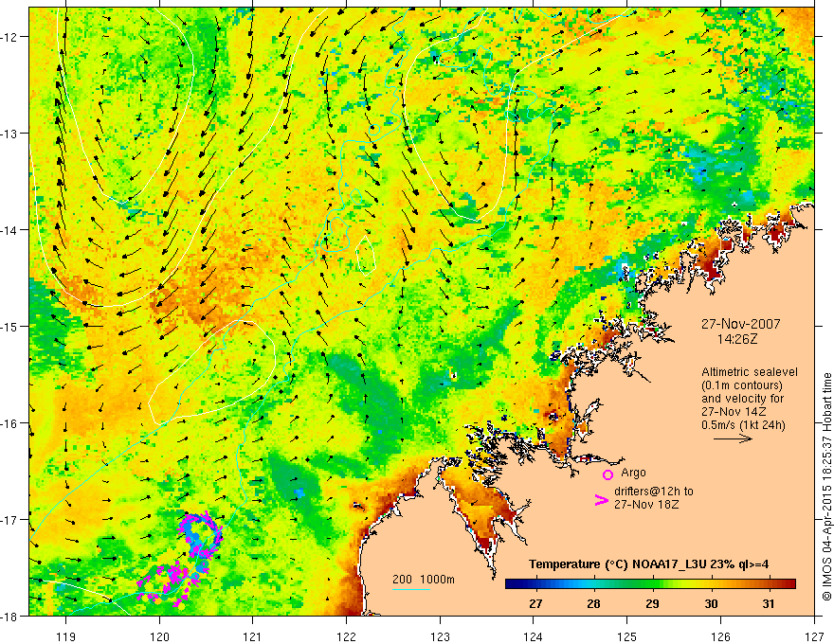Click the 0.5m/s velocity scale arrow
The width and height of the screenshot is (834, 644).
(x=733, y=438)
